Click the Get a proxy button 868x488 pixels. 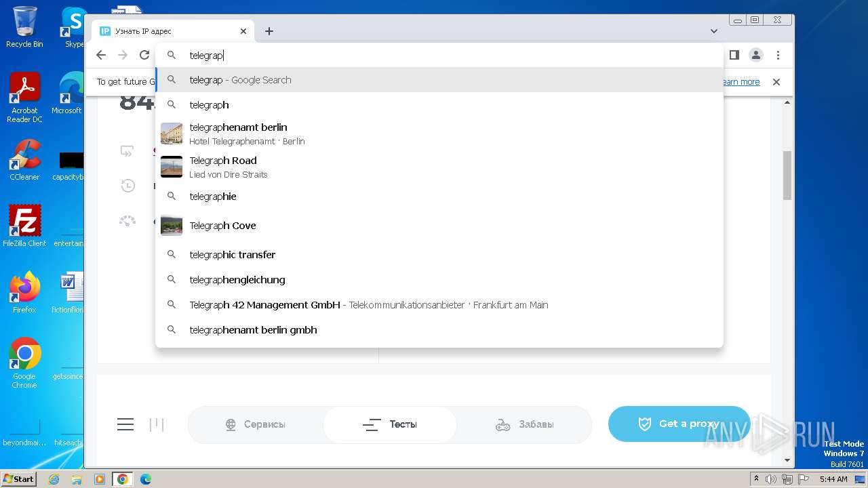tap(679, 424)
